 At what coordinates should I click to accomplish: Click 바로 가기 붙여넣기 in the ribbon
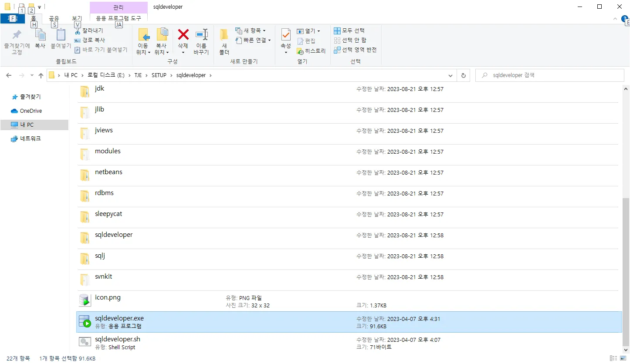[101, 50]
